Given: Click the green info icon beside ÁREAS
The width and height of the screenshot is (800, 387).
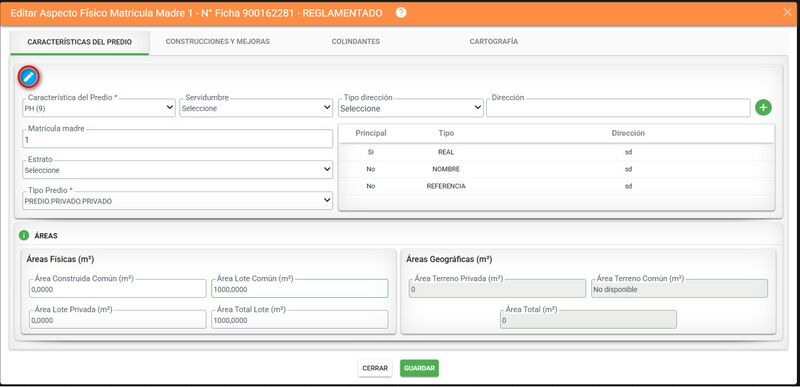Looking at the screenshot, I should pos(24,236).
